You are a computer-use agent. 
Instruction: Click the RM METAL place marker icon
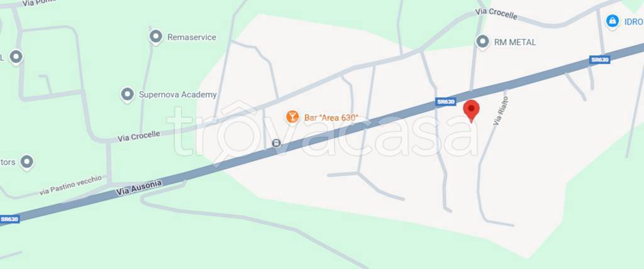coord(482,42)
